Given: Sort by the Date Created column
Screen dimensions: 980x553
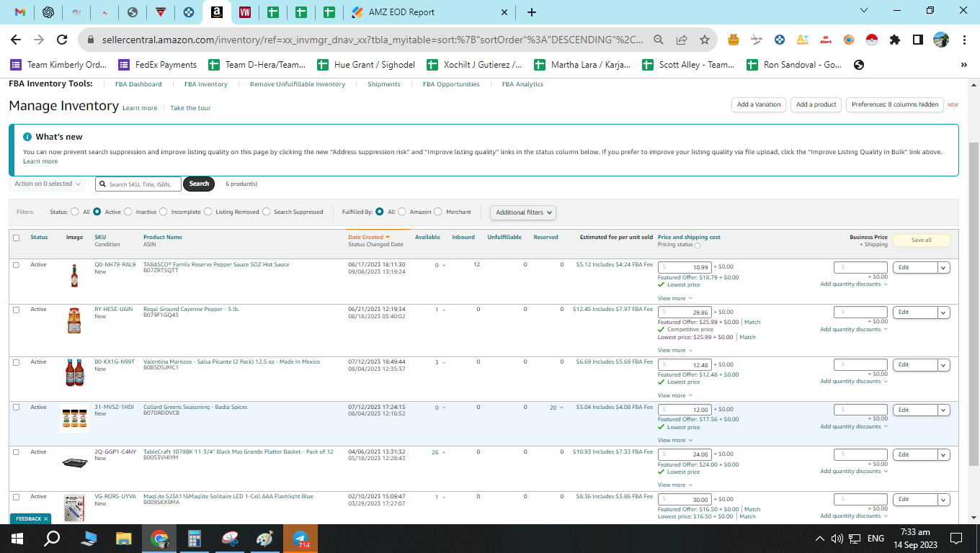Looking at the screenshot, I should coord(369,237).
